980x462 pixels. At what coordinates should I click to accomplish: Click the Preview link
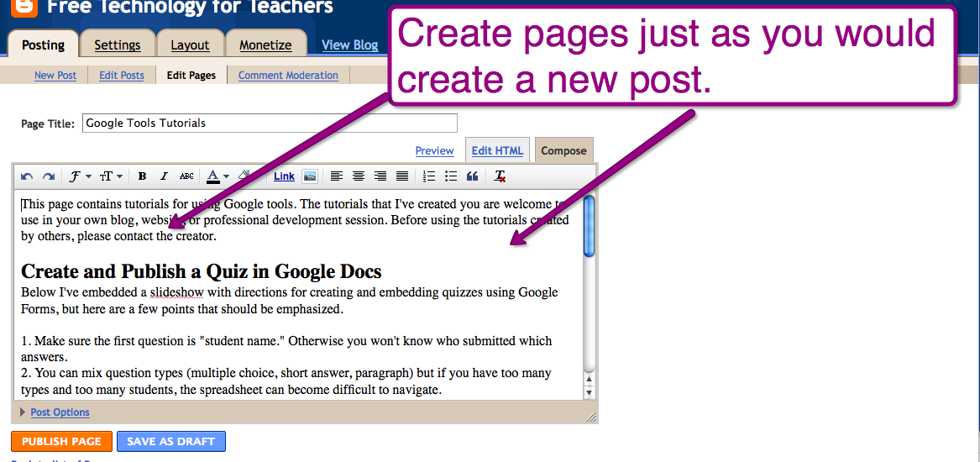(434, 150)
